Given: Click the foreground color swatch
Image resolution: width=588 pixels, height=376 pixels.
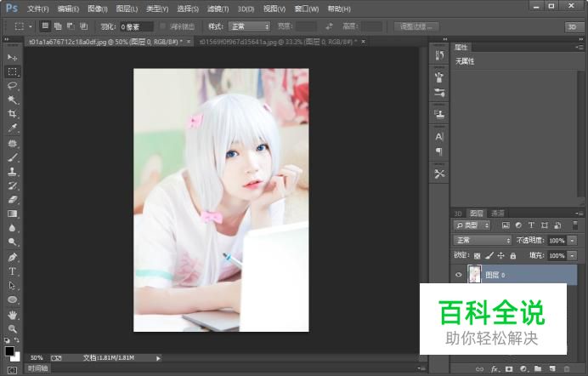Looking at the screenshot, I should click(x=9, y=350).
